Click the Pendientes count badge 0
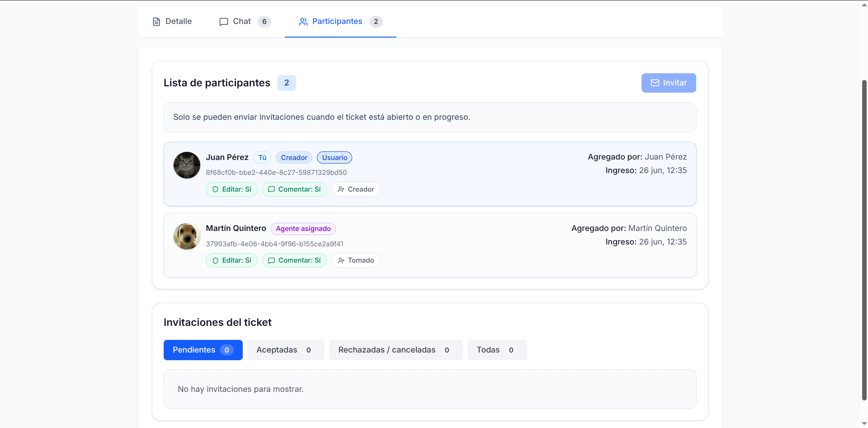Image resolution: width=868 pixels, height=428 pixels. click(227, 350)
